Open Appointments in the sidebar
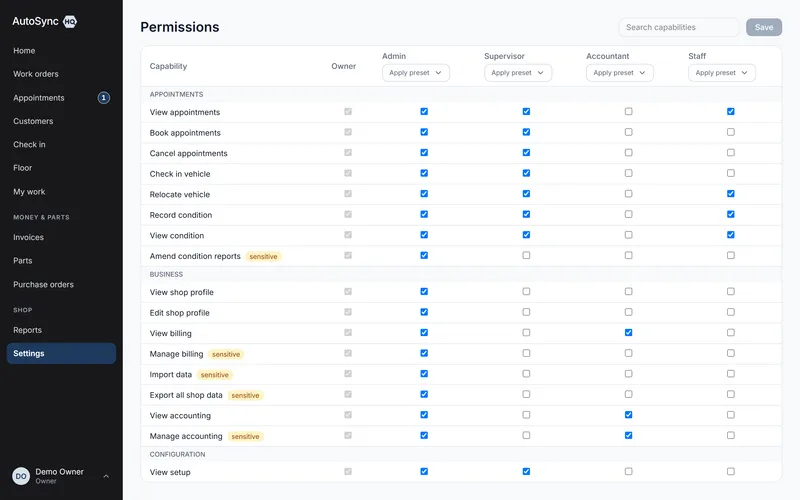This screenshot has width=800, height=500. (x=61, y=97)
